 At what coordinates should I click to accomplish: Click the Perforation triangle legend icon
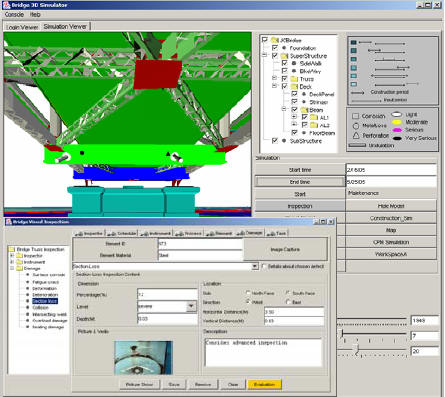point(356,135)
